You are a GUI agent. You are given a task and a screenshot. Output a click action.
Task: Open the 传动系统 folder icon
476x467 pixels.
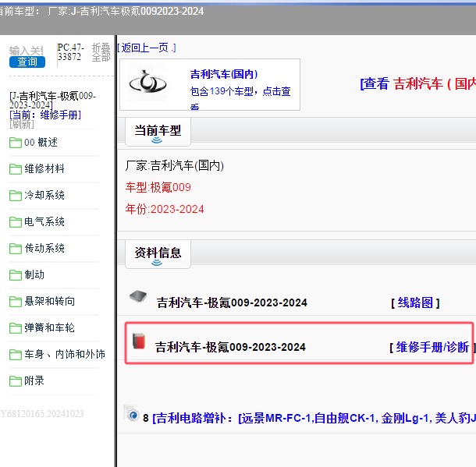(15, 249)
